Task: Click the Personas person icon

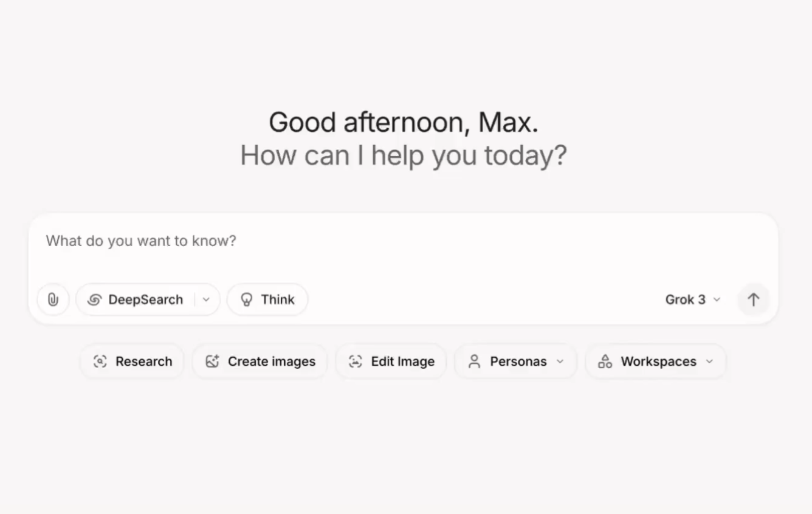Action: [474, 362]
